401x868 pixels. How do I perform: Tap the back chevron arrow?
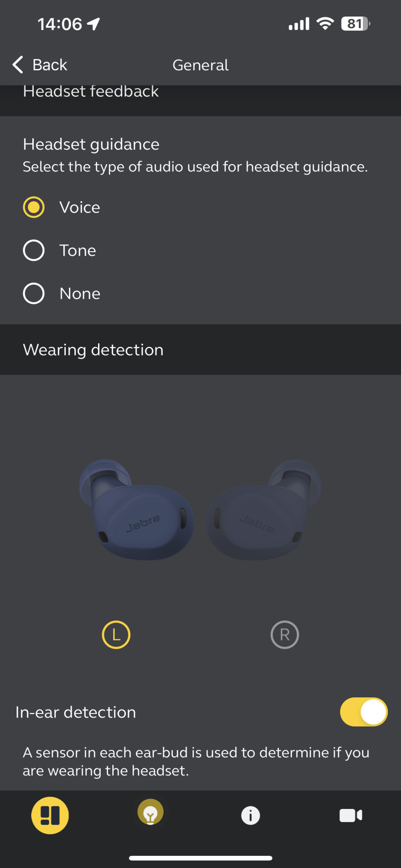(x=18, y=65)
